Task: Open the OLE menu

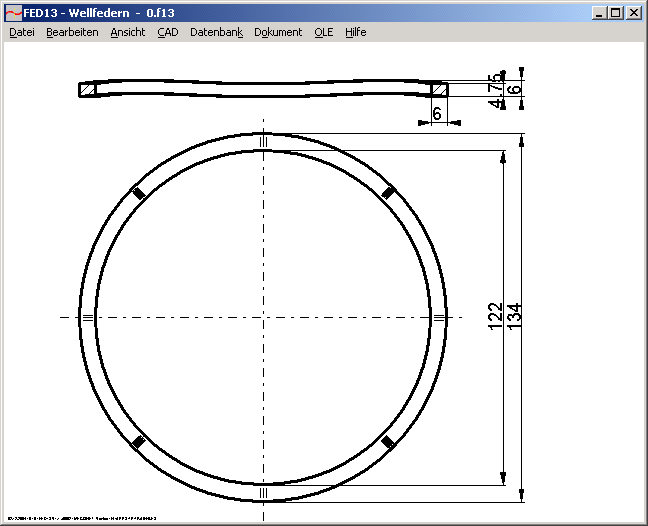Action: [x=324, y=32]
